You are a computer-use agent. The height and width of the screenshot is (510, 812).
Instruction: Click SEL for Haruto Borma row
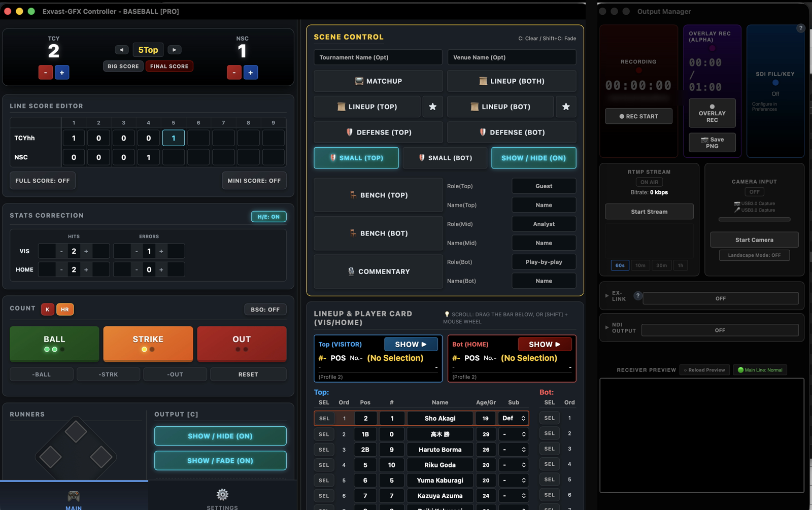tap(324, 450)
